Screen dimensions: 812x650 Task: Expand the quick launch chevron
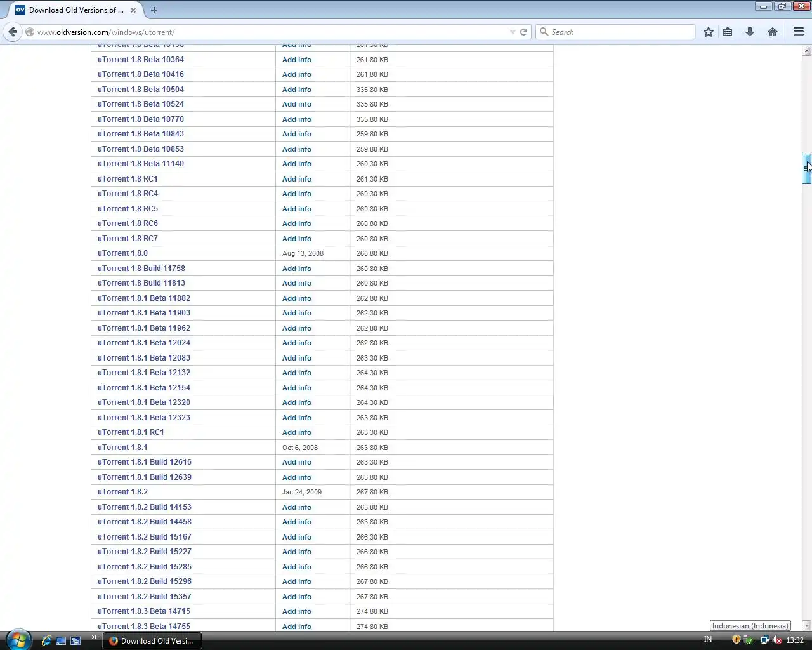pos(95,637)
